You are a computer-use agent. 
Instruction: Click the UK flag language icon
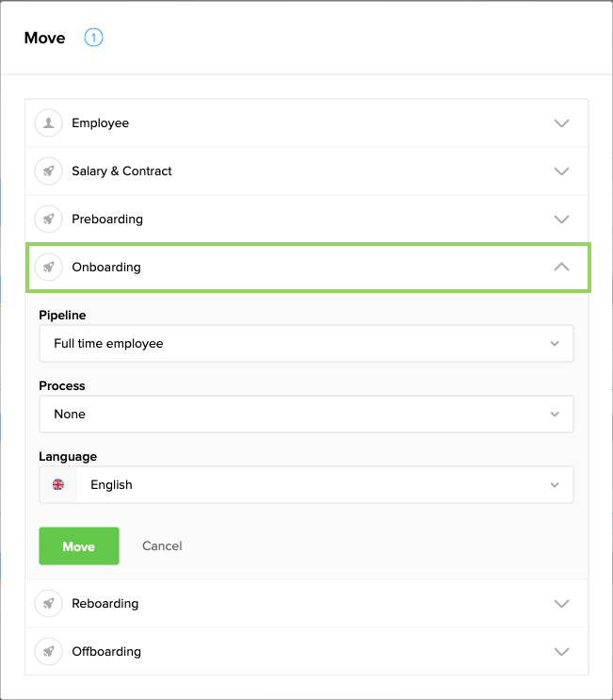point(58,485)
